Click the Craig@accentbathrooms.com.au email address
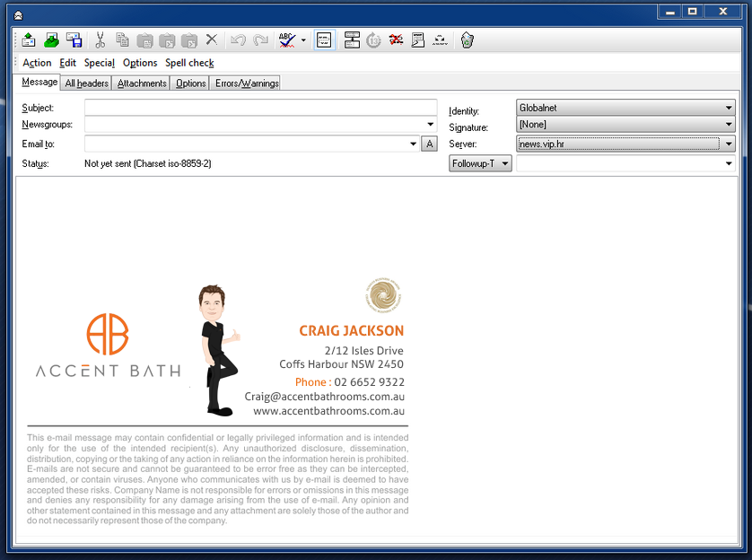This screenshot has height=560, width=752. pyautogui.click(x=324, y=397)
